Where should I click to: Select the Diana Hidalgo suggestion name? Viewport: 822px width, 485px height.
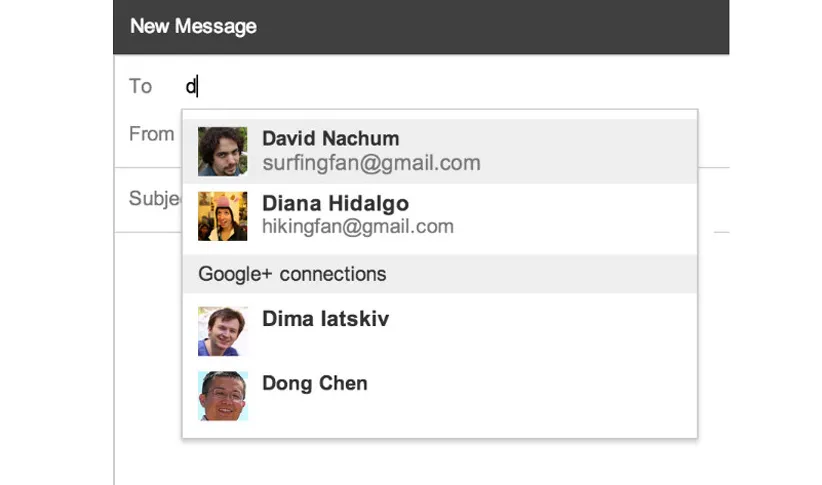pyautogui.click(x=335, y=204)
